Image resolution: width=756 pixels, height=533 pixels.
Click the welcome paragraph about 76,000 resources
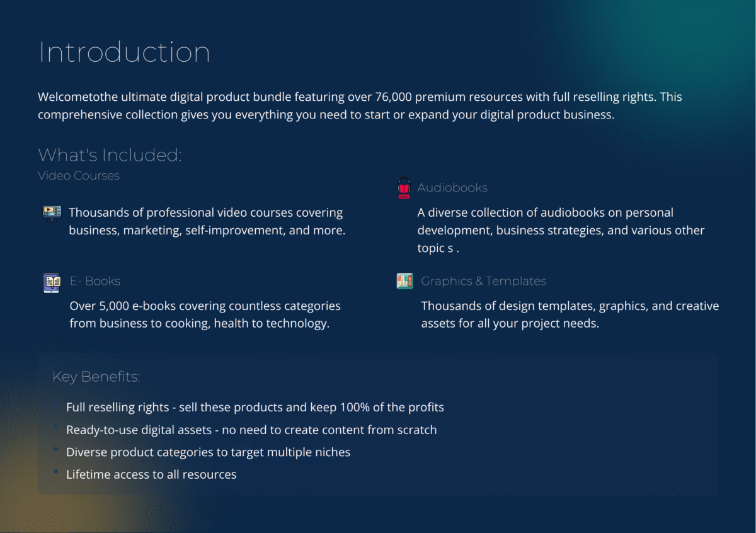tap(359, 106)
